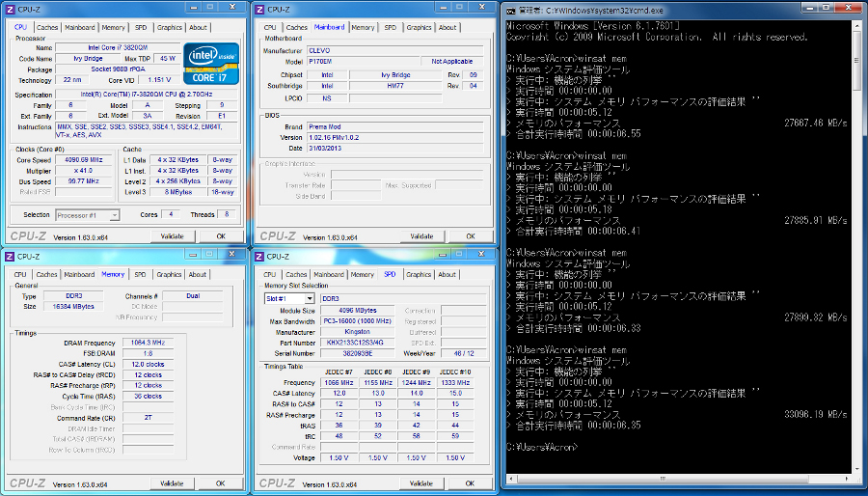Click the Intel Core i7 logo
The height and width of the screenshot is (496, 868).
point(211,63)
